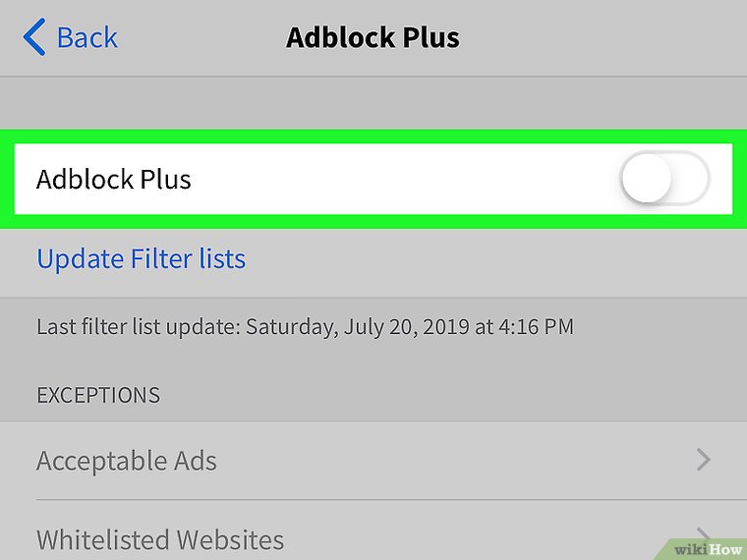Screen dimensions: 747x560
Task: Open the Acceptable Ads settings row
Action: tap(127, 460)
